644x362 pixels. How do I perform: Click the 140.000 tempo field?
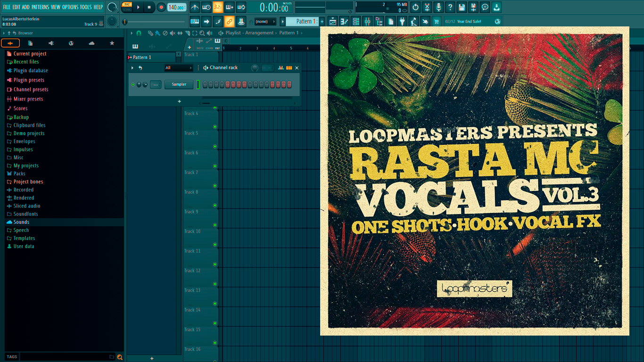click(177, 7)
